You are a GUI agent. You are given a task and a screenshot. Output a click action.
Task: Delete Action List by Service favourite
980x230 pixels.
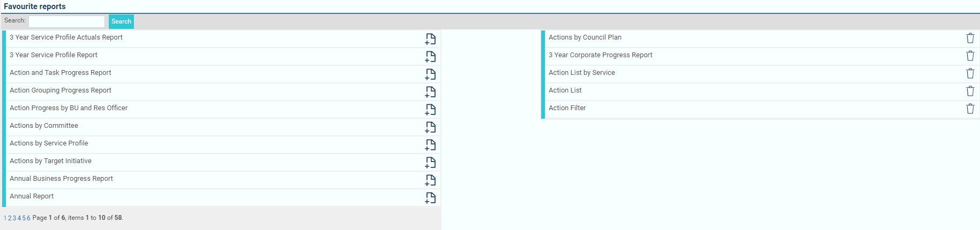click(x=970, y=73)
